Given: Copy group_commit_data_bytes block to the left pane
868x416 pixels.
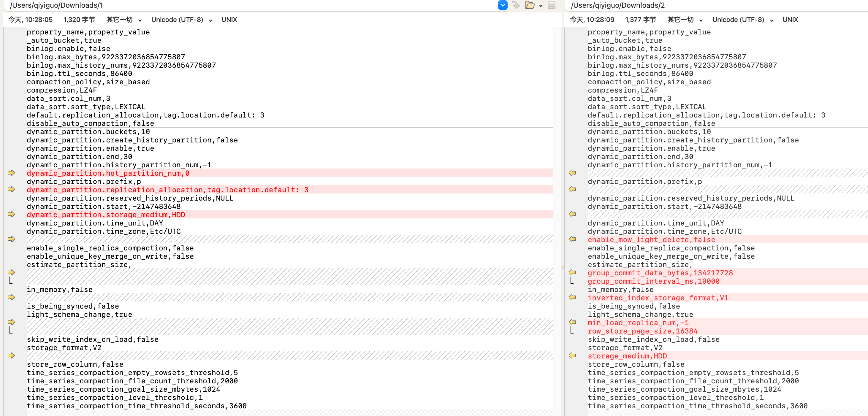Looking at the screenshot, I should (573, 272).
